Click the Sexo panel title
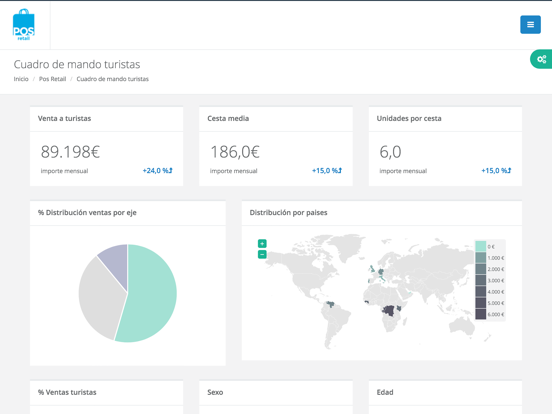This screenshot has height=414, width=552. point(215,392)
